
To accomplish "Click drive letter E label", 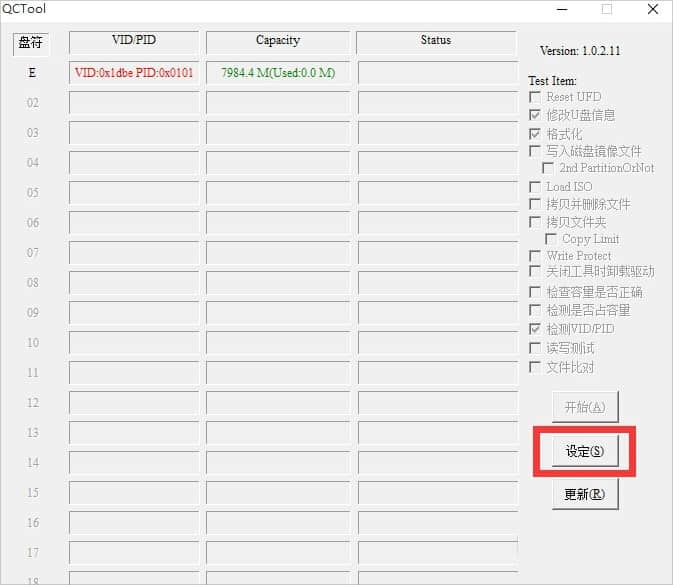I will [x=32, y=73].
